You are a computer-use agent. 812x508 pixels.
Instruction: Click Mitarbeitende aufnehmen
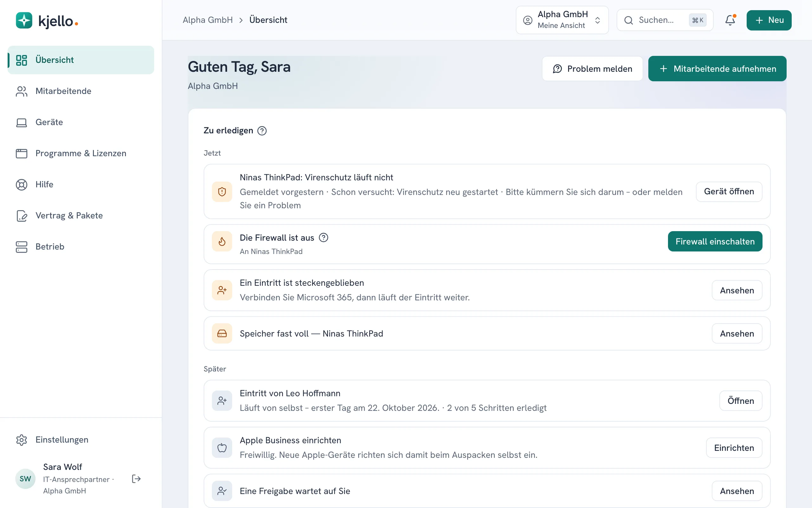click(x=717, y=69)
